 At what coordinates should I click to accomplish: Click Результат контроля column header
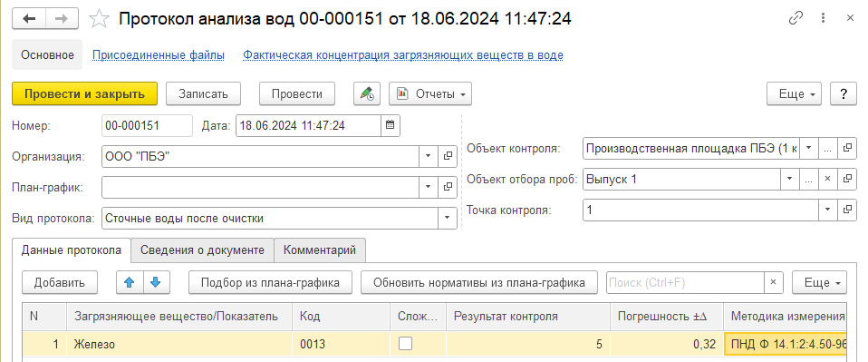(x=528, y=317)
